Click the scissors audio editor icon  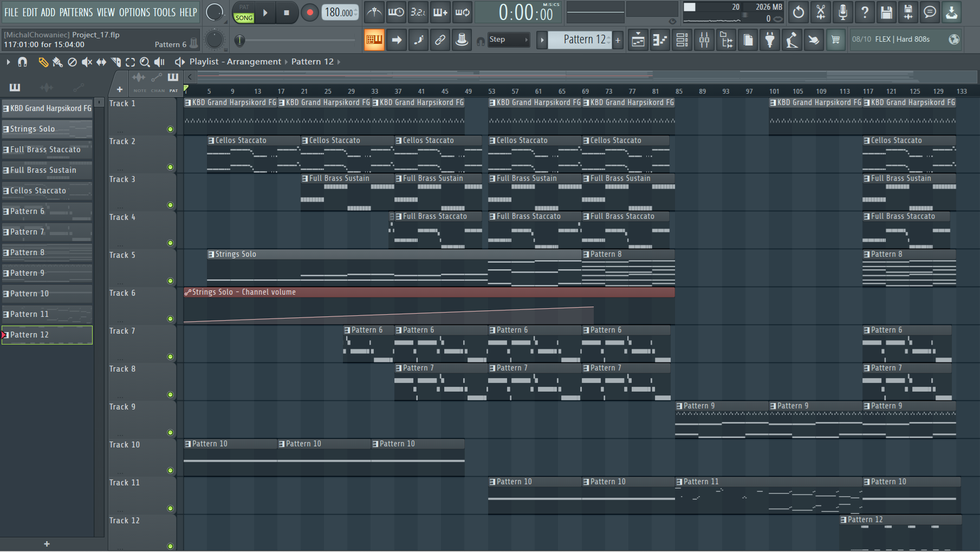[821, 12]
